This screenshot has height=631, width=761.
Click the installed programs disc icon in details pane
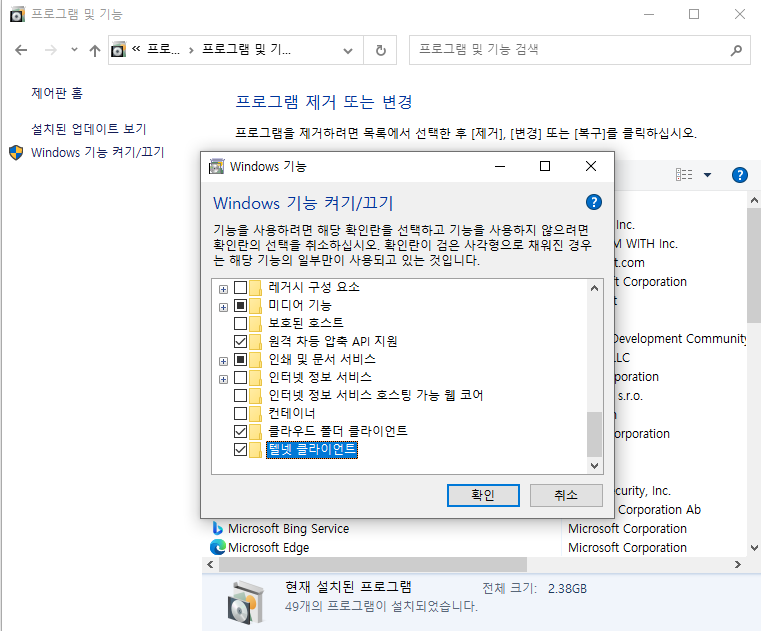(x=247, y=603)
